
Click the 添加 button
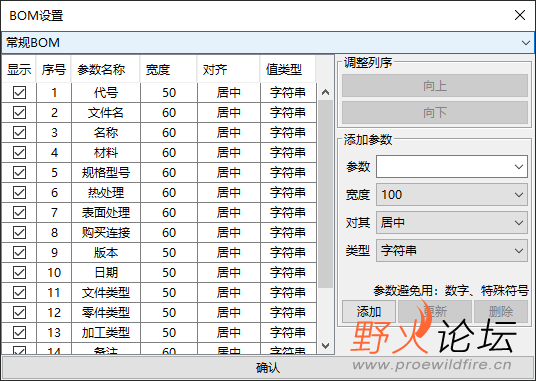point(369,312)
